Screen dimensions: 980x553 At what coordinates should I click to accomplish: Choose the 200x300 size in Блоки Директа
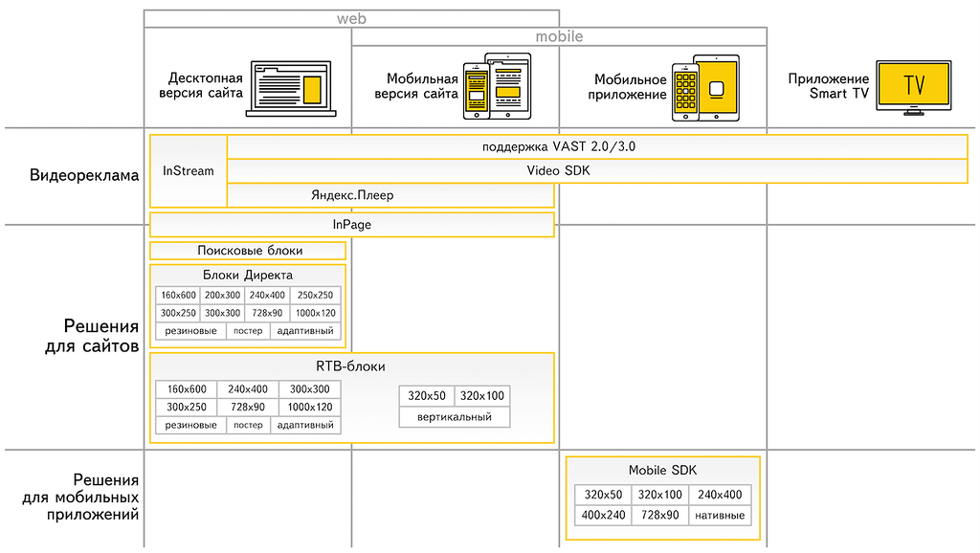[223, 296]
